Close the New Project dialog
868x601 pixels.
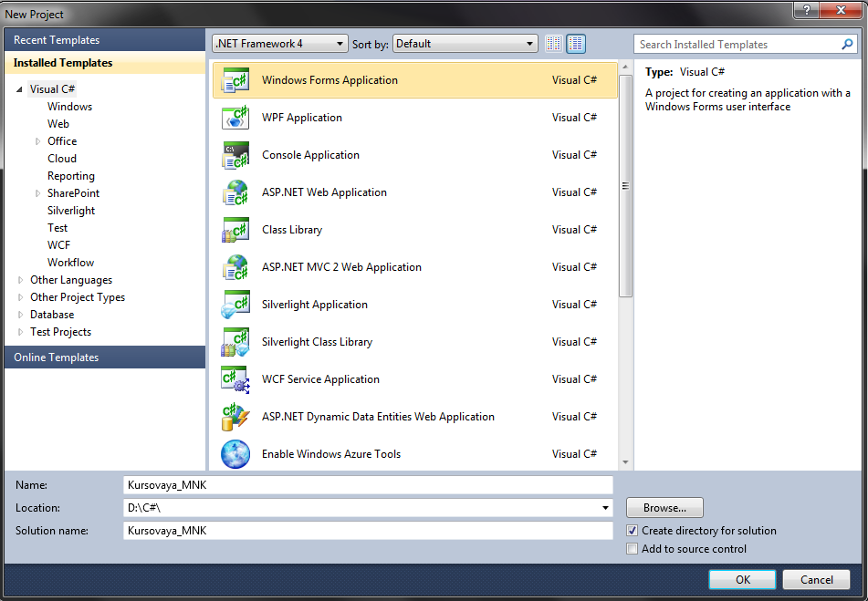tap(841, 9)
